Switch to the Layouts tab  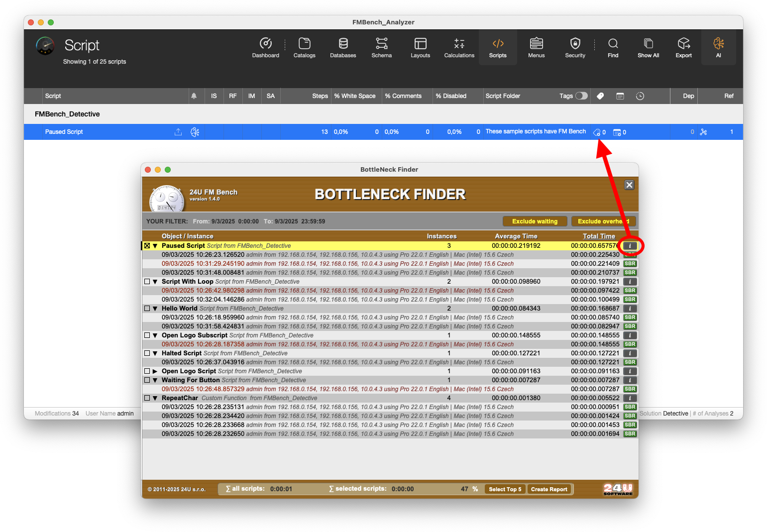click(x=420, y=48)
